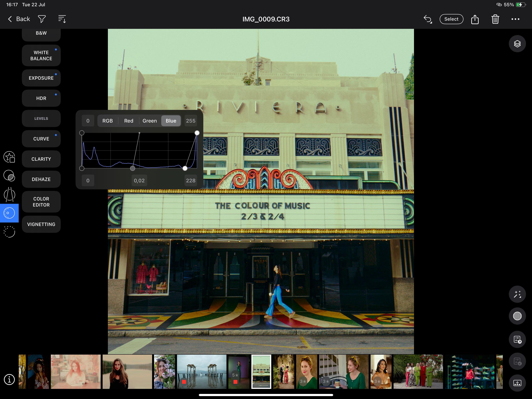Click the midtone 0,02 value field

click(139, 180)
